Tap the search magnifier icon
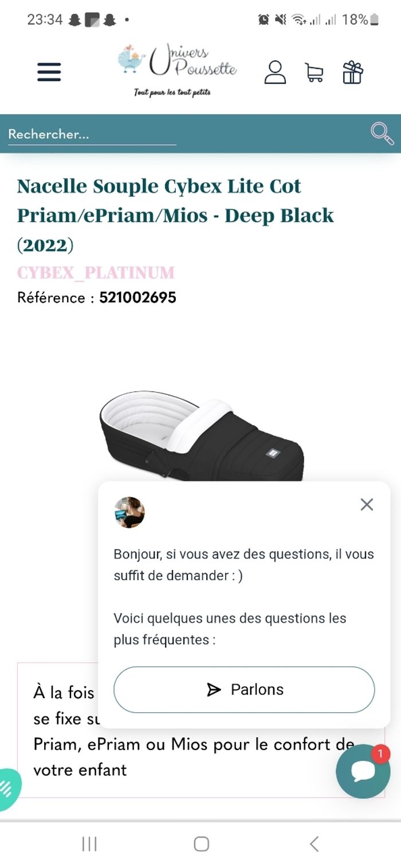 [382, 133]
